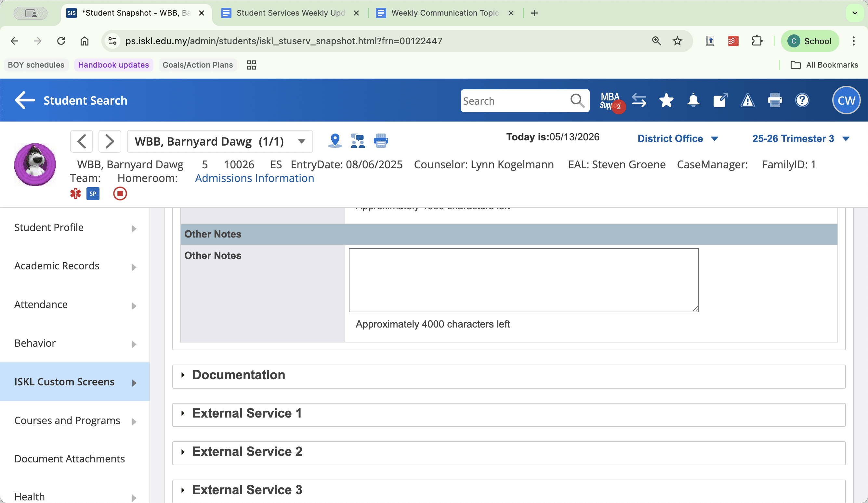The width and height of the screenshot is (868, 503).
Task: Go to previous student arrow
Action: 82,141
